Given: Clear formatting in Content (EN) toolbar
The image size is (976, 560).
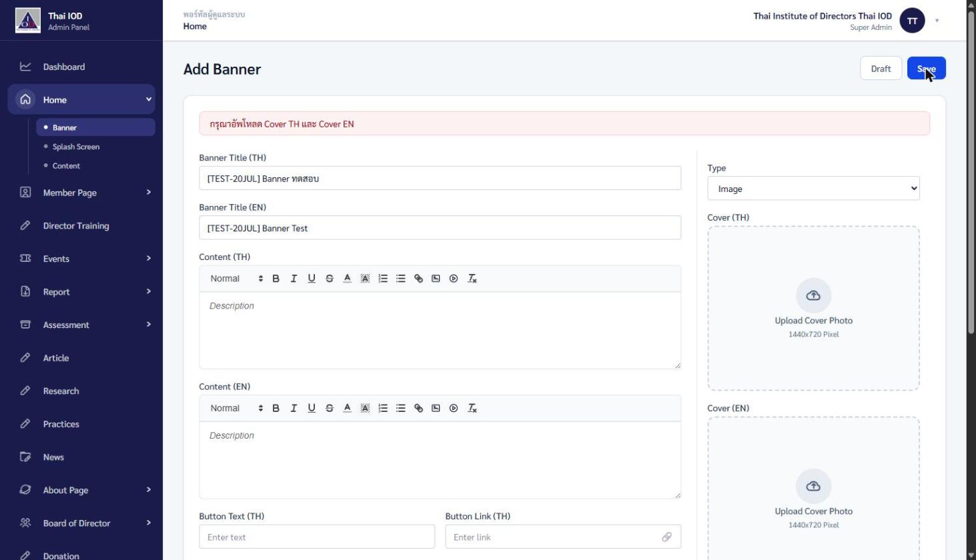Looking at the screenshot, I should coord(472,409).
